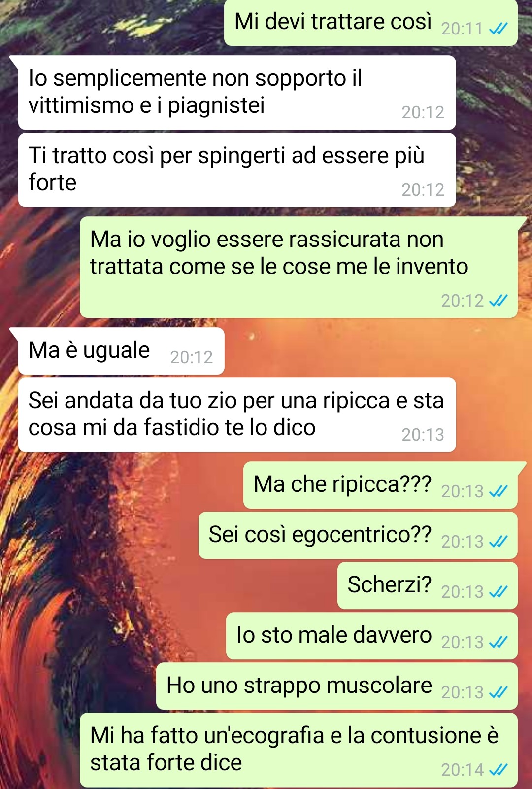Tap 'Mi ha fatto un'ecografia' message text

[x=294, y=749]
